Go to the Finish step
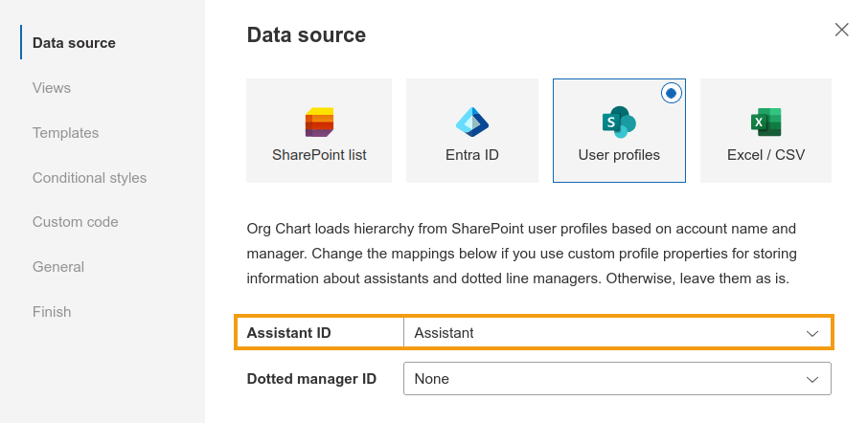Image resolution: width=868 pixels, height=423 pixels. [52, 311]
